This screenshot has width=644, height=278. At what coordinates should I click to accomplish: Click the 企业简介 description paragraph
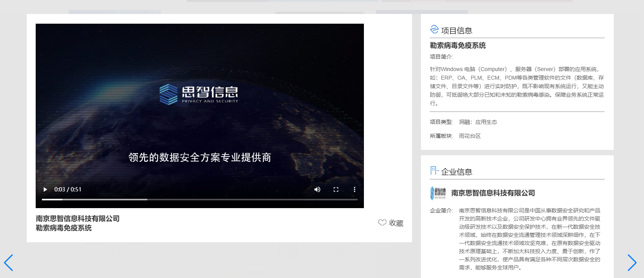point(529,239)
